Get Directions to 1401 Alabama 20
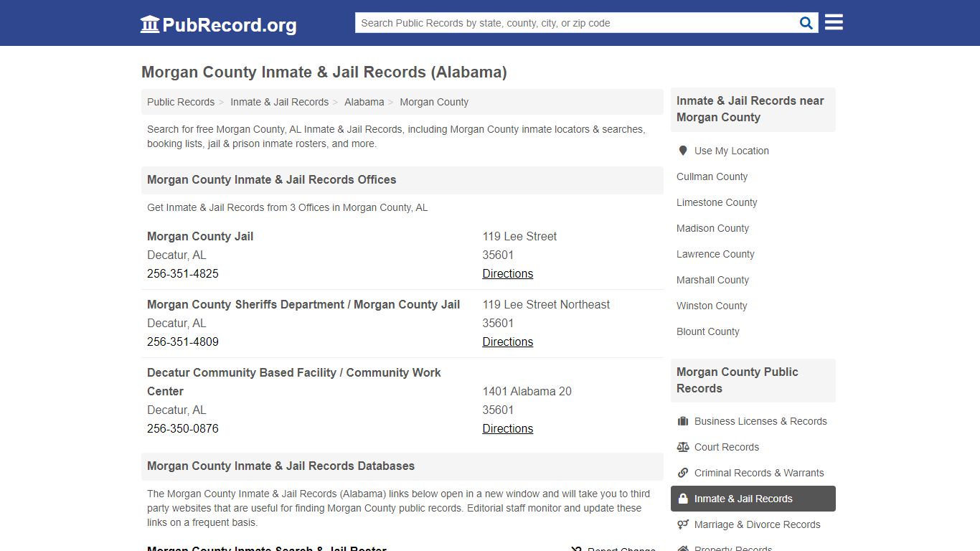The height and width of the screenshot is (551, 980). click(507, 428)
